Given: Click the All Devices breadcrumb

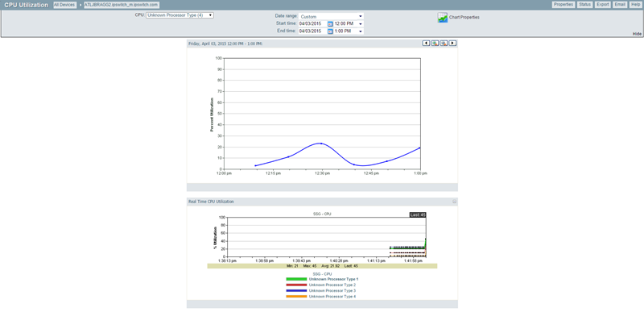Looking at the screenshot, I should point(64,5).
